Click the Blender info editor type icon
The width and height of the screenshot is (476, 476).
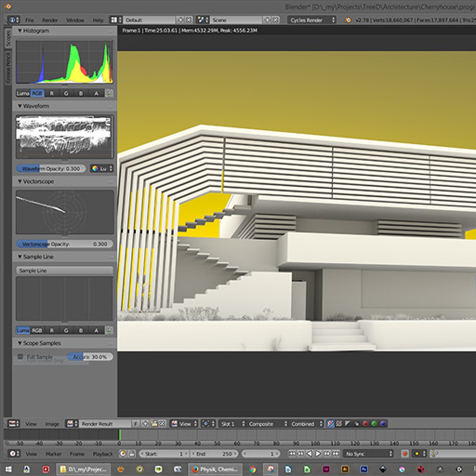(13, 20)
